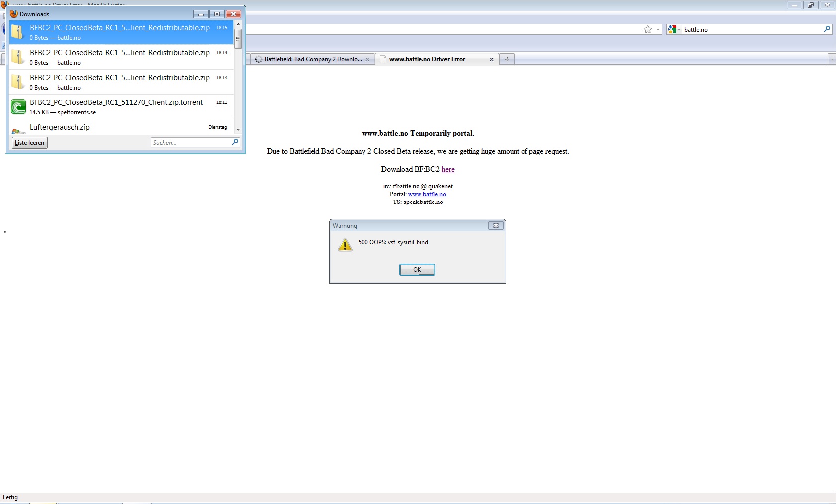Close the www.battle.no Driver Error tab

tap(492, 59)
